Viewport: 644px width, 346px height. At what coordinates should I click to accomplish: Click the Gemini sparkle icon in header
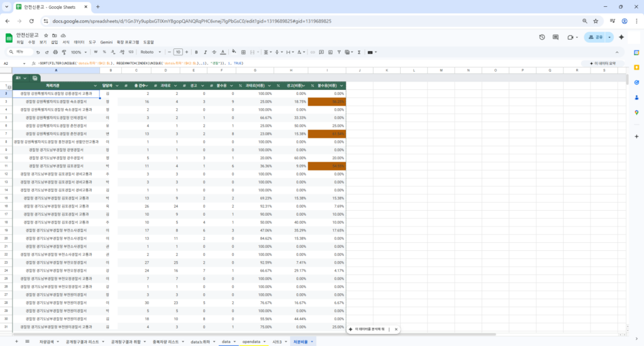coord(621,37)
